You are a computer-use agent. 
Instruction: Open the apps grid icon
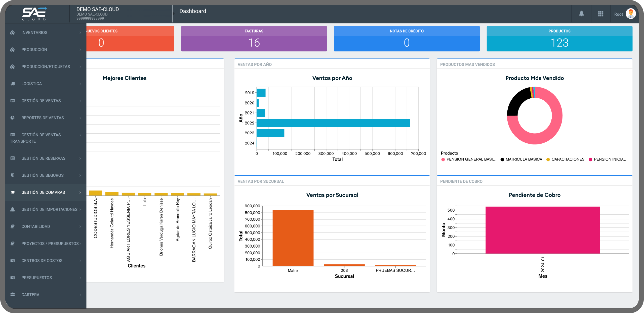pyautogui.click(x=601, y=14)
